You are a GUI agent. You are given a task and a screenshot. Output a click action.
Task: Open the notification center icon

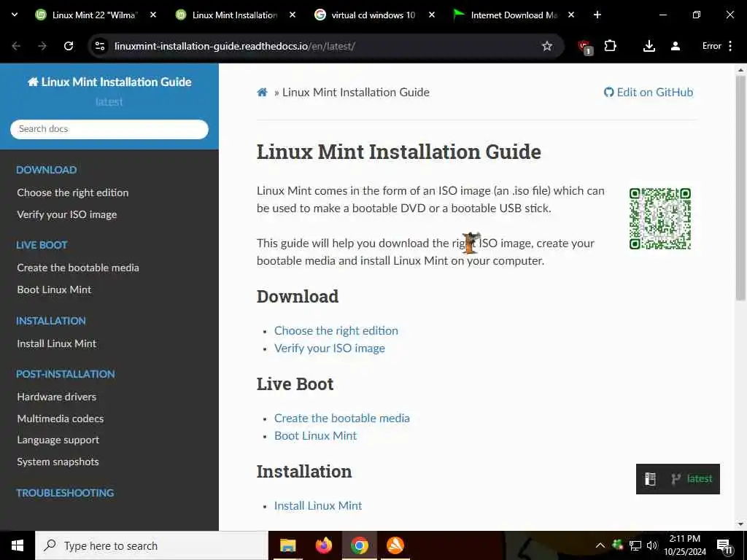(x=724, y=547)
